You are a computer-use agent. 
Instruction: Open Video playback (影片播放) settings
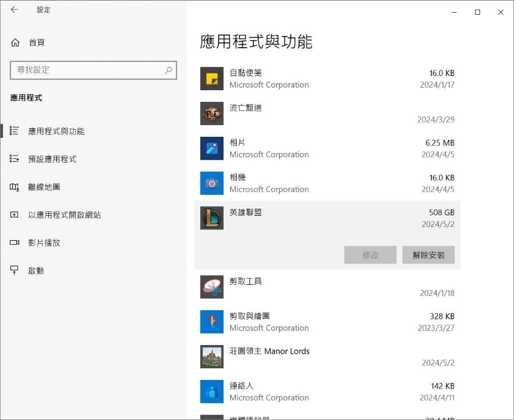coord(44,243)
